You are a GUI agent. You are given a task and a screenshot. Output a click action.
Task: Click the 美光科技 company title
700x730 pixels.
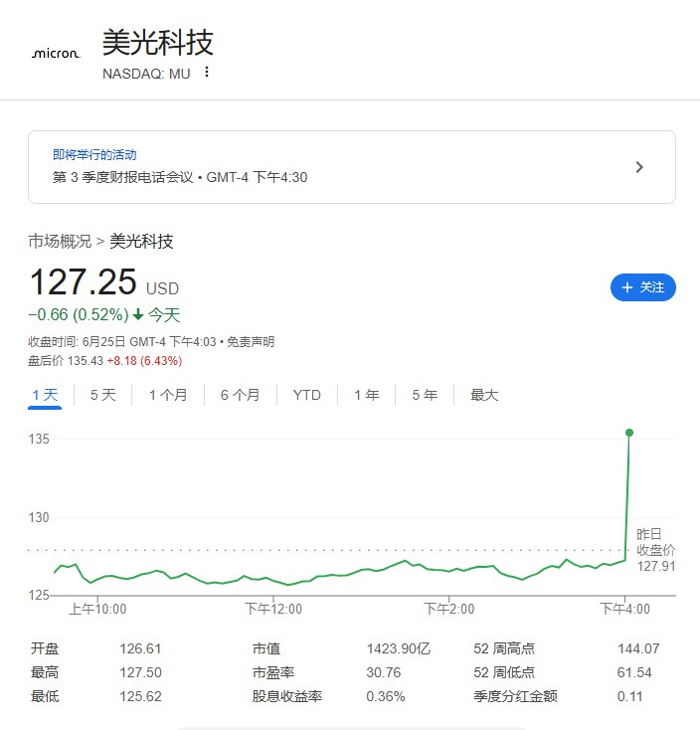(158, 43)
